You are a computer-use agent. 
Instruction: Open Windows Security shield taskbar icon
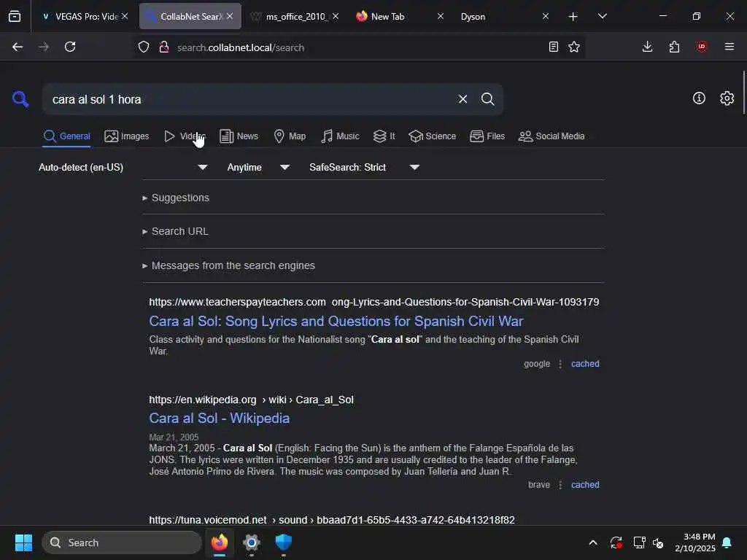284,542
